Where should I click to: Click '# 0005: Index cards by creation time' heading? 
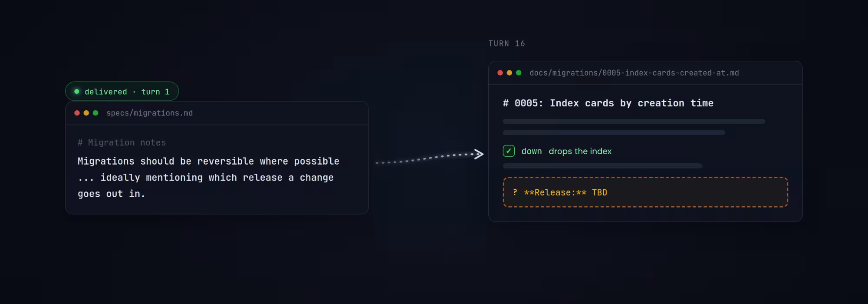pos(608,103)
